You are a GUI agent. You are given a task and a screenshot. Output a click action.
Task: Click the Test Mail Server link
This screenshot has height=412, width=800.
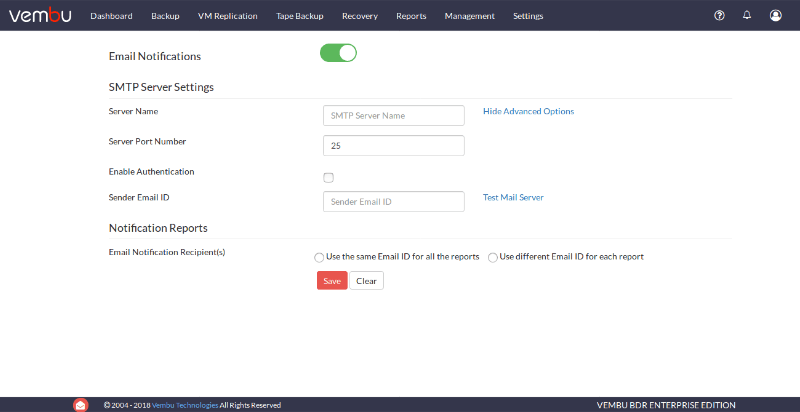coord(513,197)
